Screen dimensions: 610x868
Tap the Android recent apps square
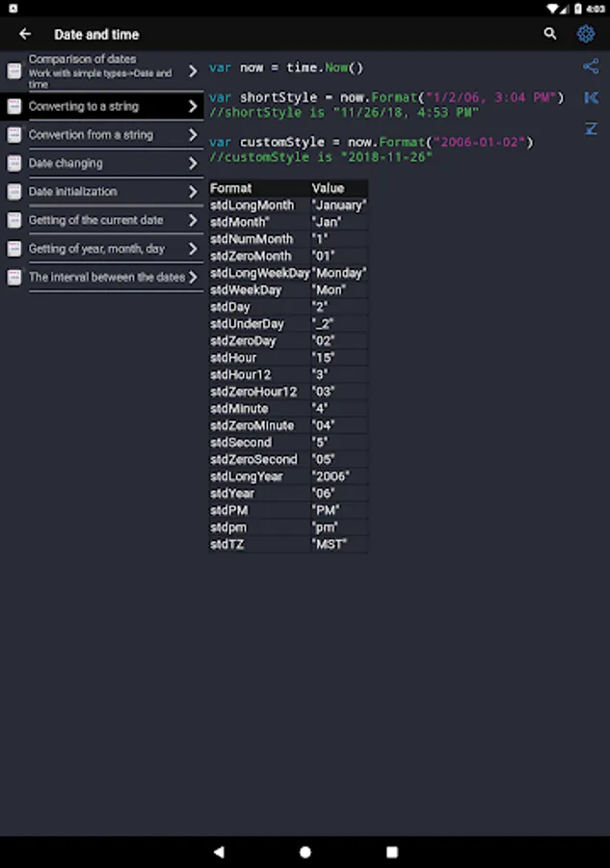click(392, 852)
